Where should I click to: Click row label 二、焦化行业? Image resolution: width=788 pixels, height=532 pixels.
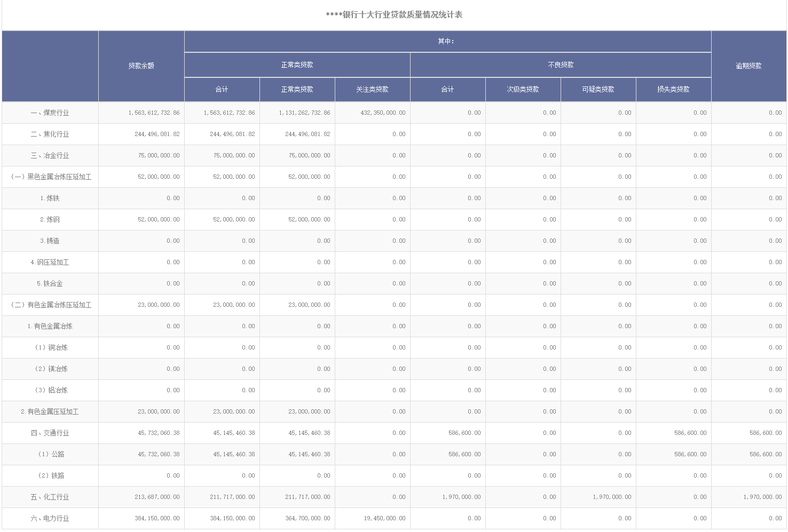coord(50,134)
